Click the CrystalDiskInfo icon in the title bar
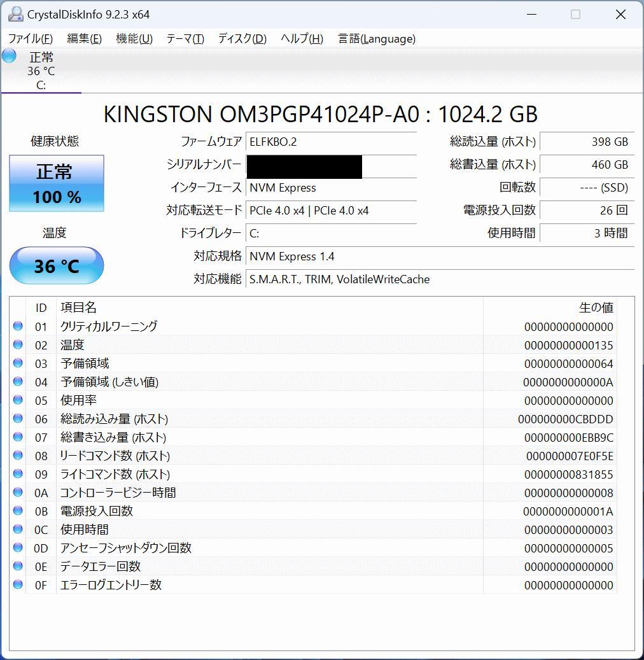The width and height of the screenshot is (644, 660). 14,13
